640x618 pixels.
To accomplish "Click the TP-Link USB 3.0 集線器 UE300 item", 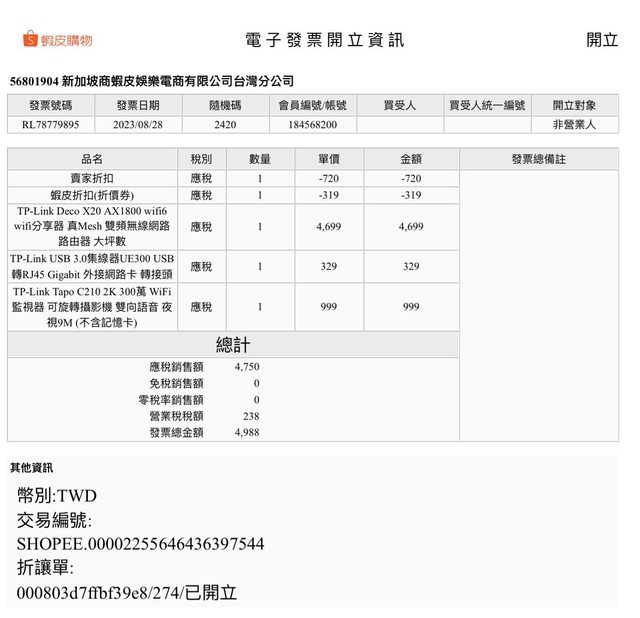I will 92,267.
